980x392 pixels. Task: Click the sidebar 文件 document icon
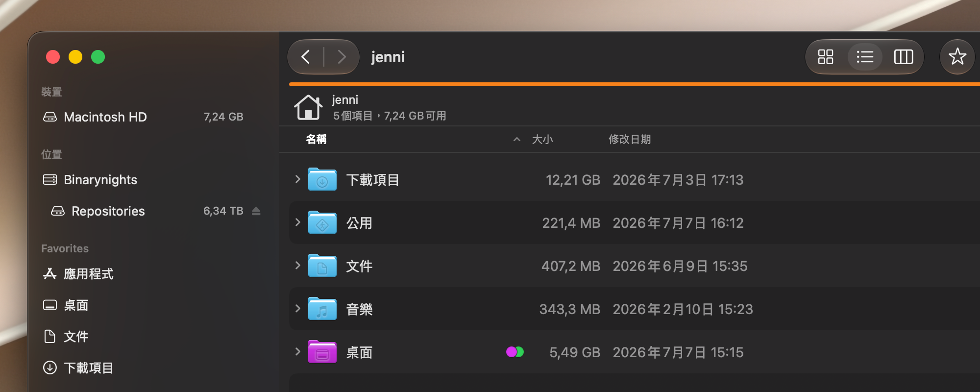[x=50, y=337]
